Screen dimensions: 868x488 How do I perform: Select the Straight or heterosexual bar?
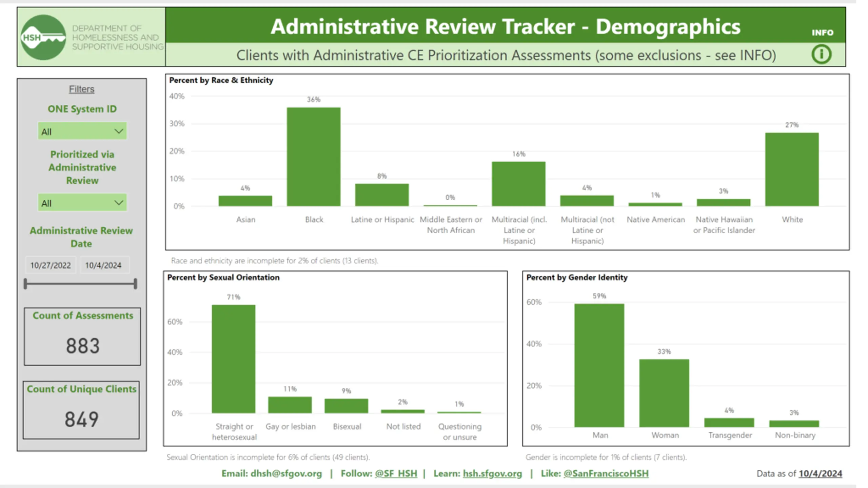click(x=234, y=359)
